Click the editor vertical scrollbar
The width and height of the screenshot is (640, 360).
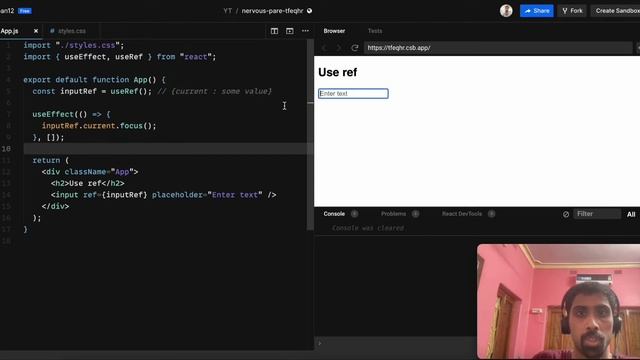pos(310,135)
